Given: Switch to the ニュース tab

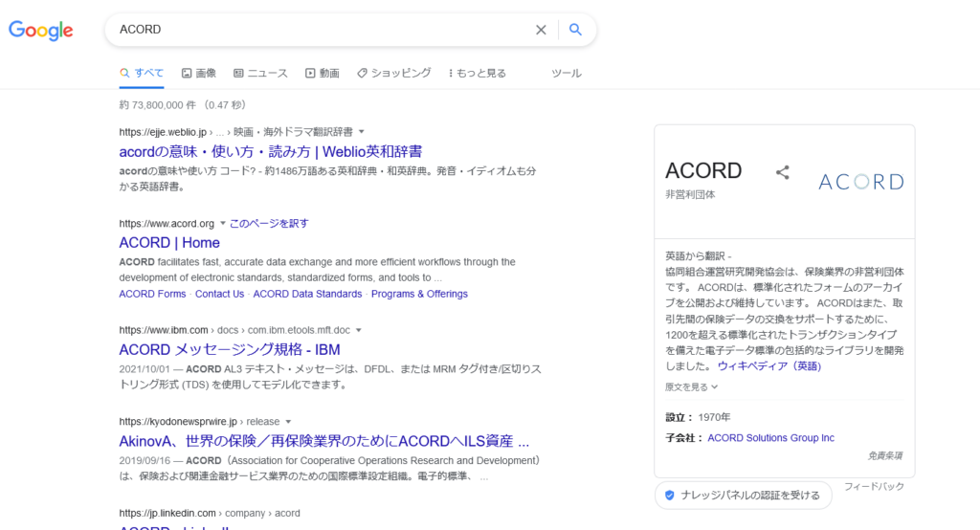Looking at the screenshot, I should pos(260,73).
